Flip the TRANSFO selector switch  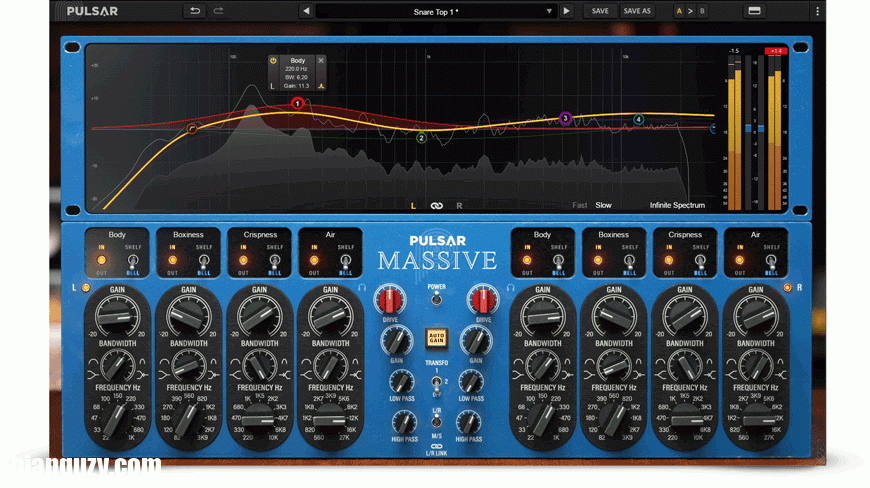(437, 383)
